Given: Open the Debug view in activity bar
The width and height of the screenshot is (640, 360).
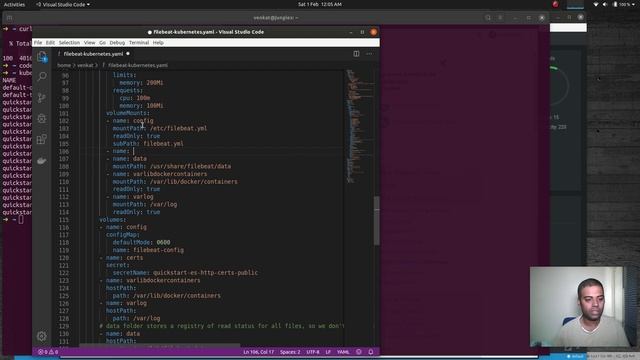Looking at the screenshot, I should coord(42,118).
